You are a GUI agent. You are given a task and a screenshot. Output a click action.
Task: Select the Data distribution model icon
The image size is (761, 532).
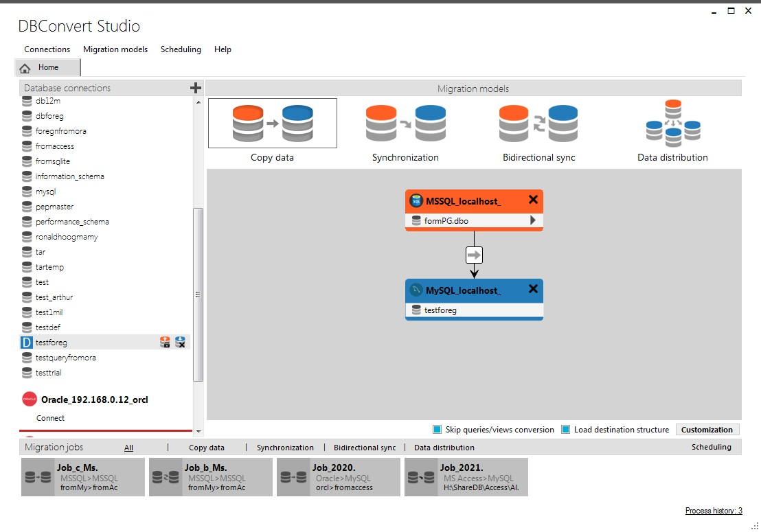(x=672, y=124)
